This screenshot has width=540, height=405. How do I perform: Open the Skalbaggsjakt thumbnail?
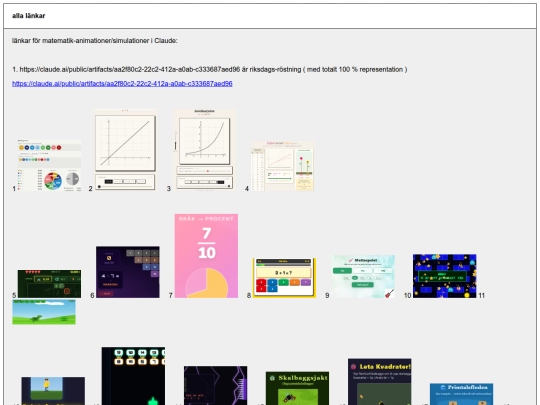(297, 388)
